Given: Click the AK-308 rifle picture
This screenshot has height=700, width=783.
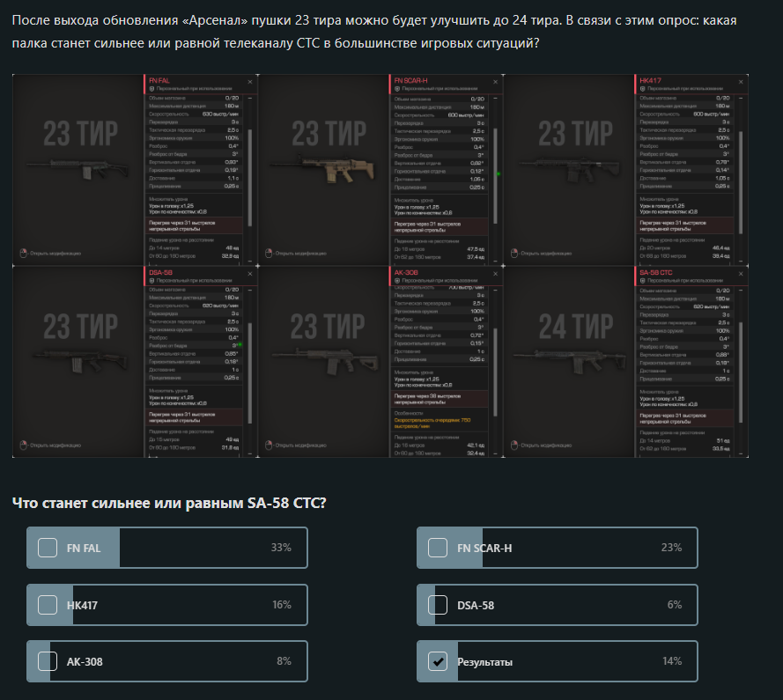Looking at the screenshot, I should point(325,359).
